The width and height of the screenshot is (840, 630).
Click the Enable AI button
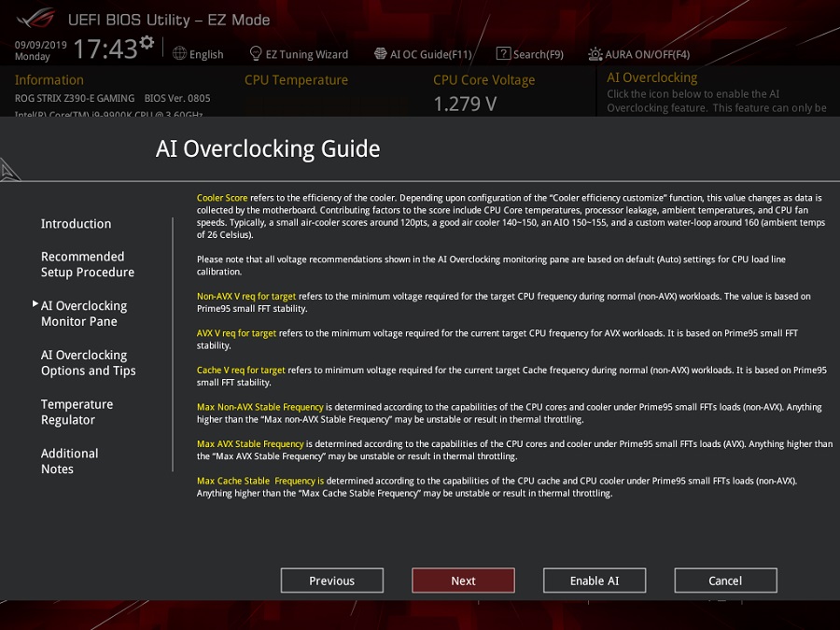coord(595,581)
